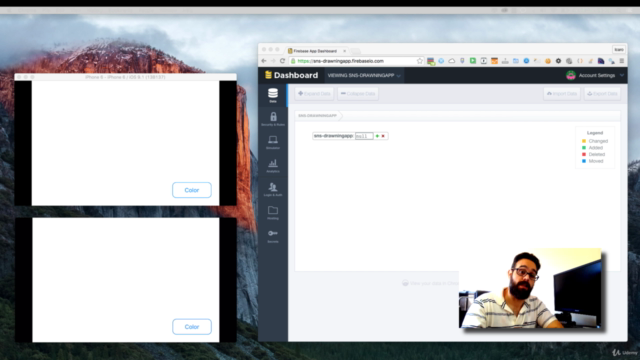This screenshot has height=360, width=640.
Task: Click the Collapse Data button
Action: (358, 94)
